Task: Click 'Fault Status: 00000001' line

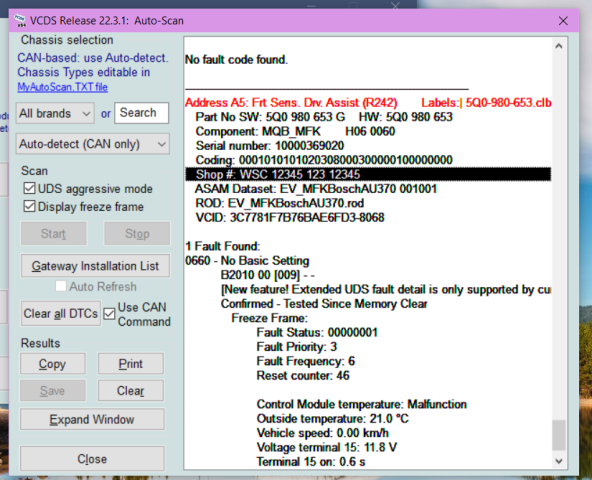Action: [x=317, y=332]
